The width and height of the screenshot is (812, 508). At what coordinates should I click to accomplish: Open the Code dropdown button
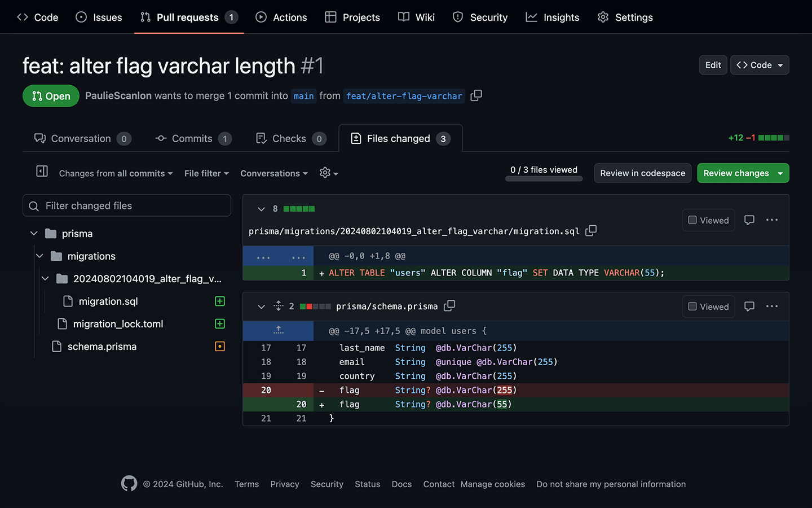[x=760, y=65]
